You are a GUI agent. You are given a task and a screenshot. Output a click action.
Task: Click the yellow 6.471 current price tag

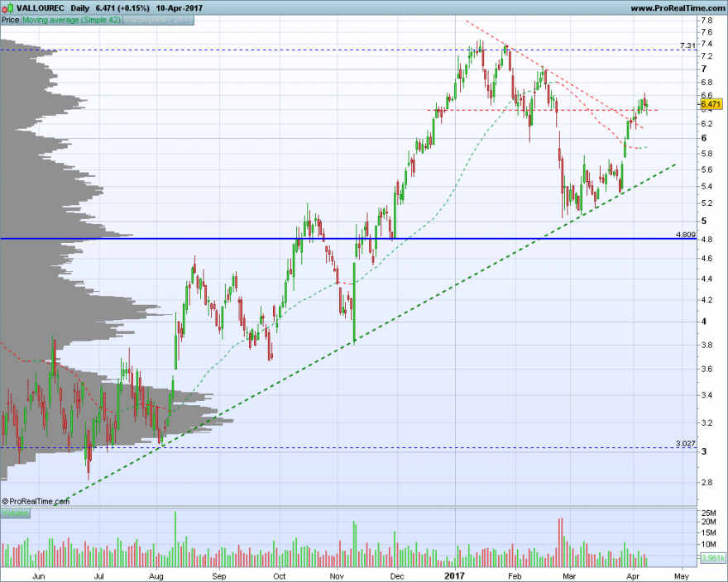point(711,104)
